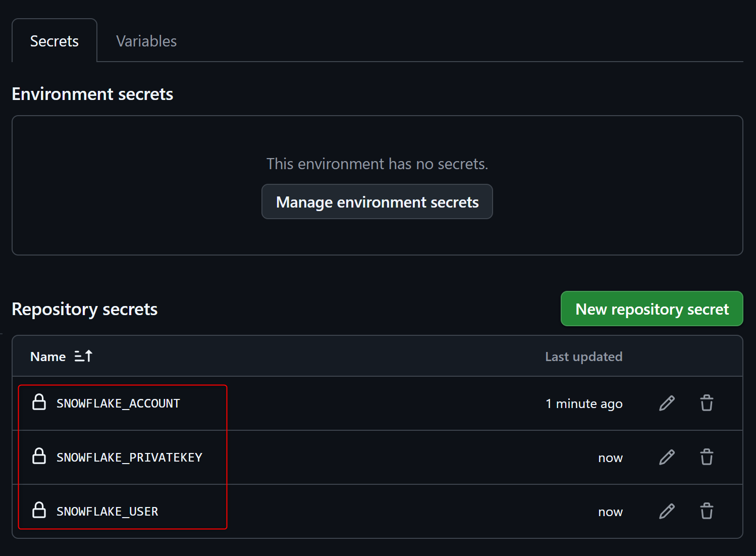Click the Last updated column header

point(584,357)
